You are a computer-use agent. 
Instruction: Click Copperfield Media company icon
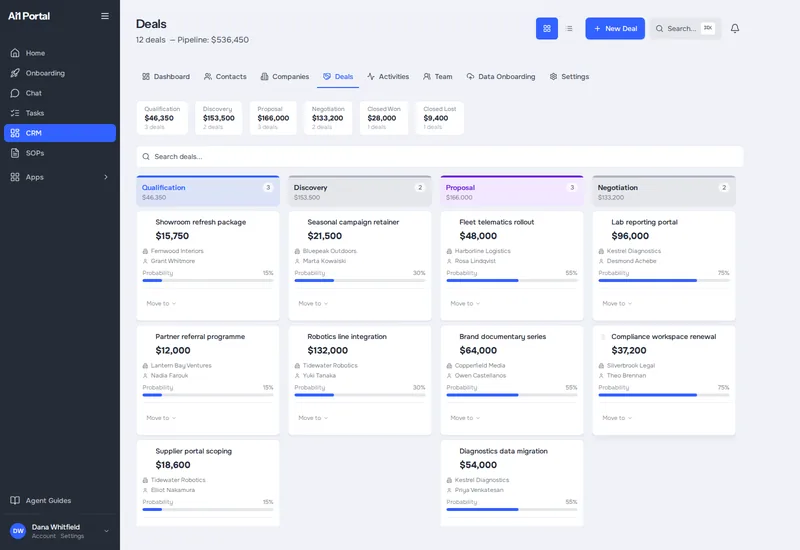(x=449, y=366)
